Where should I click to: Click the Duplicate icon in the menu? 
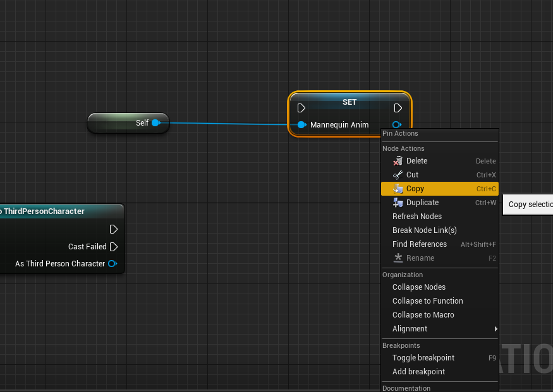point(398,203)
